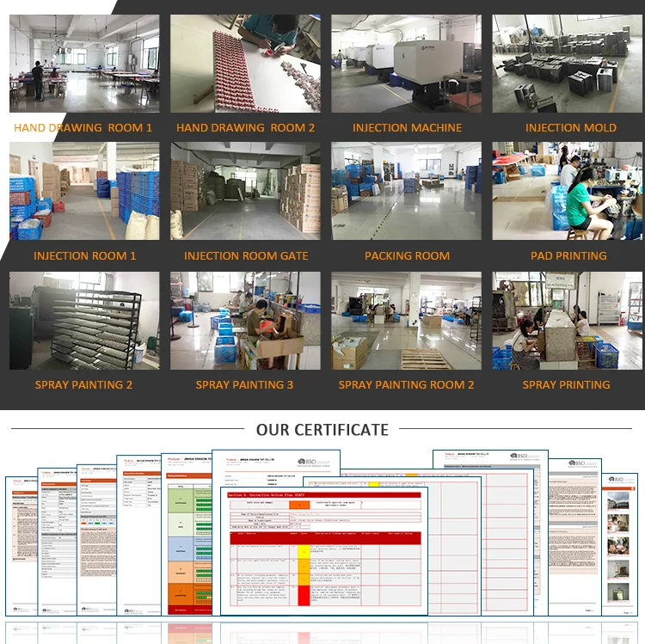Click the 'INJECTION MACHINE' caption
The width and height of the screenshot is (645, 644).
pyautogui.click(x=408, y=128)
